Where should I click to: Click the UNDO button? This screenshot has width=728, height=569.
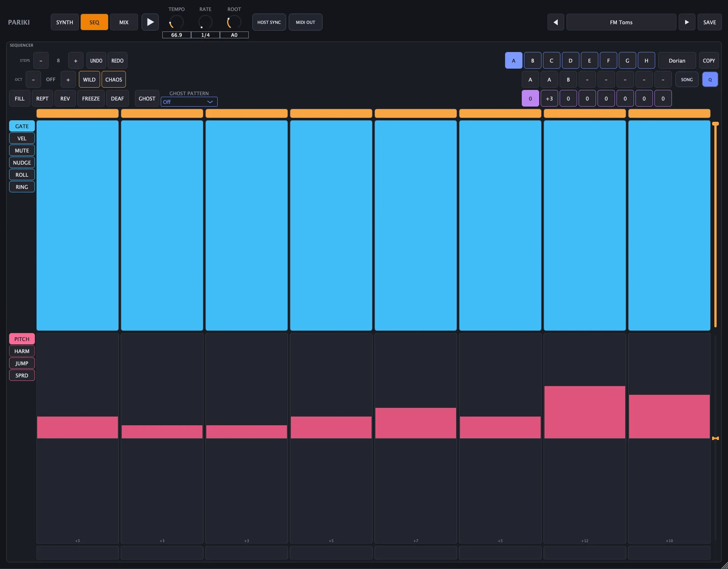(x=96, y=61)
